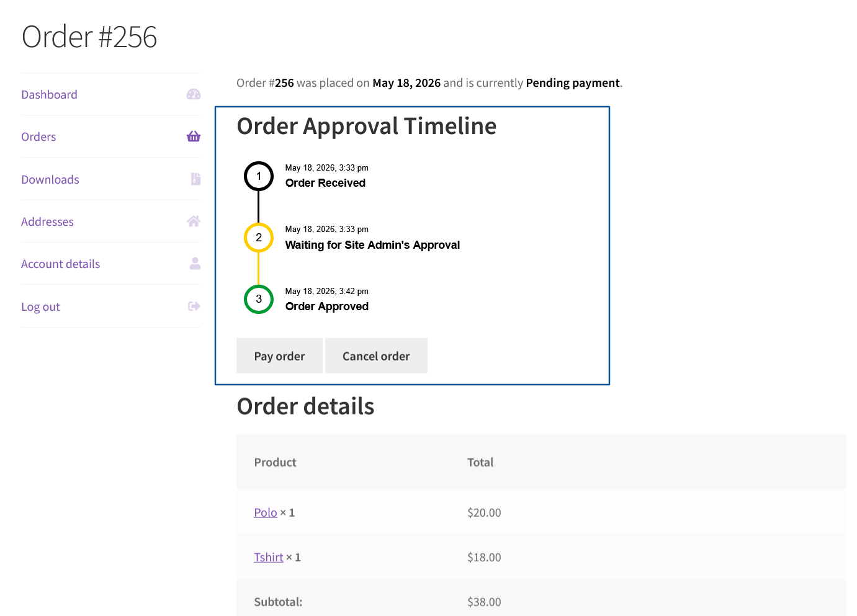Click the Dashboard gauge icon
Screen dimensions: 857x616
[194, 94]
